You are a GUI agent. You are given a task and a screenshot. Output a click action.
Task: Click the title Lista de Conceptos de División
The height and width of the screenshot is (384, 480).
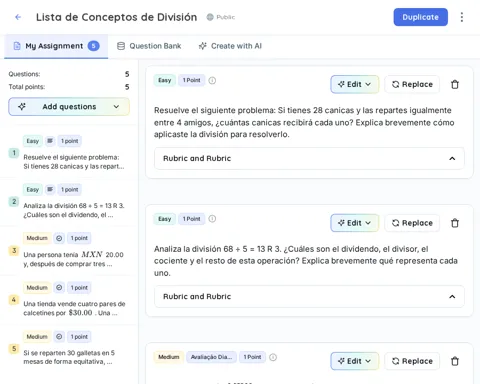[x=116, y=17]
